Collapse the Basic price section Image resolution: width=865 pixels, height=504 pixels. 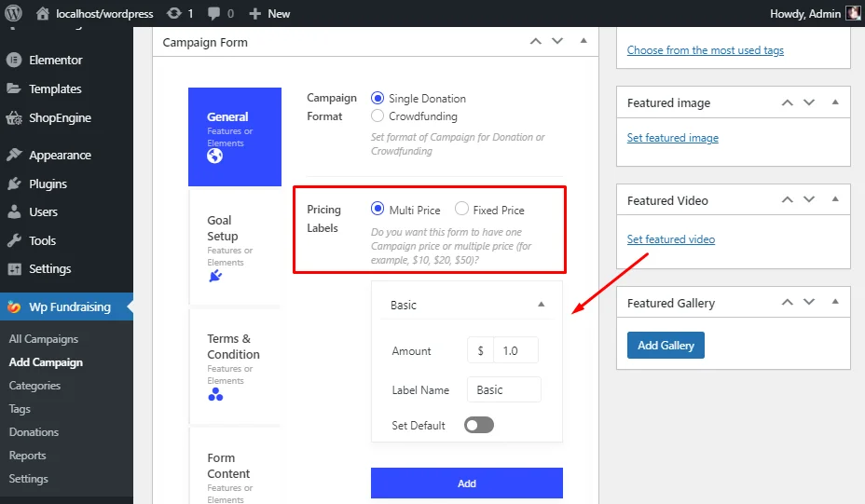pos(542,305)
